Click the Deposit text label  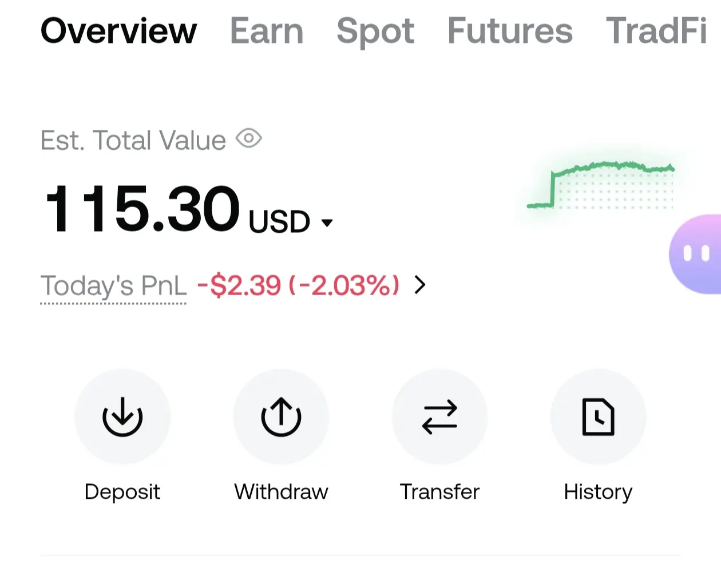click(122, 492)
